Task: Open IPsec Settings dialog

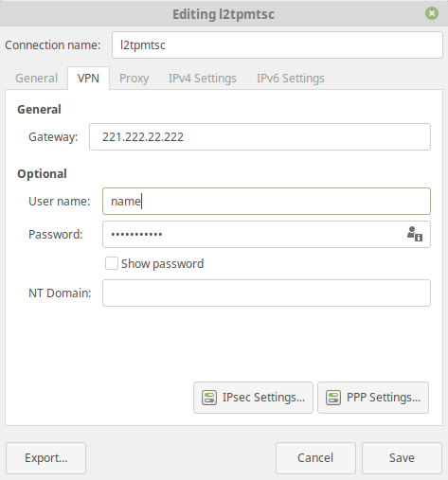Action: pyautogui.click(x=253, y=398)
